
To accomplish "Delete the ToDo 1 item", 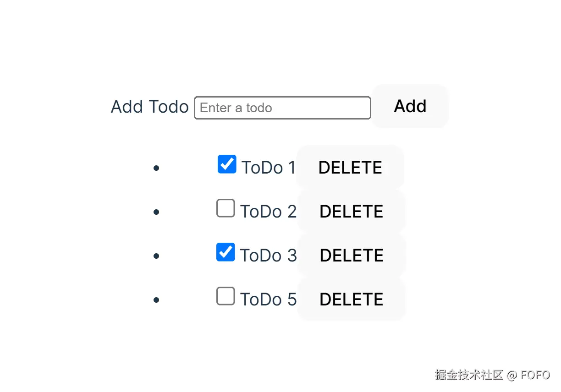I will coord(350,167).
